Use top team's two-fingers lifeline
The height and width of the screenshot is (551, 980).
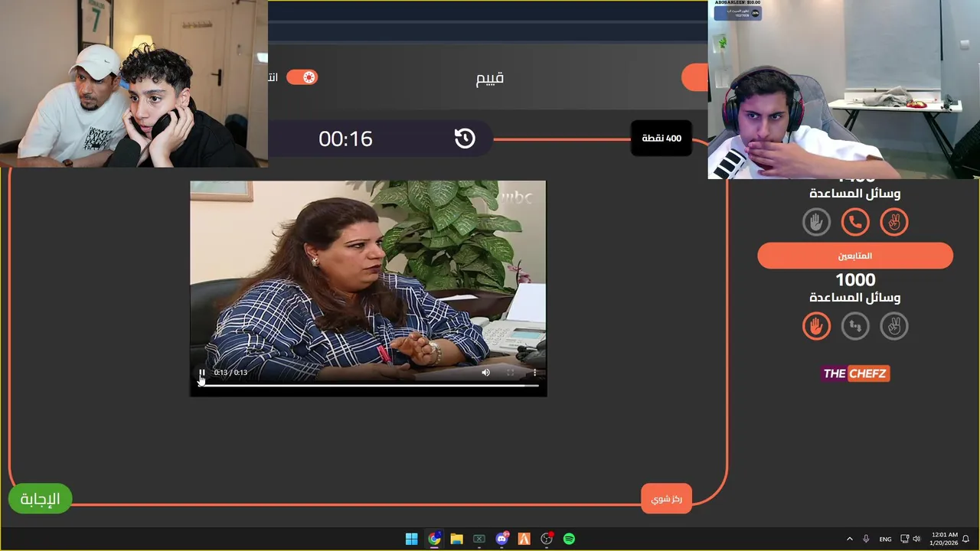(894, 222)
